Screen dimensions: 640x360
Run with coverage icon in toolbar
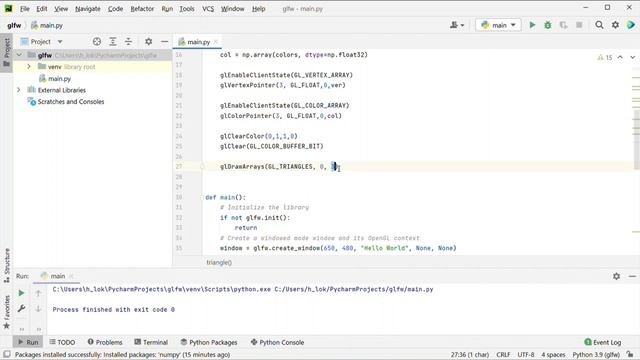tap(563, 25)
